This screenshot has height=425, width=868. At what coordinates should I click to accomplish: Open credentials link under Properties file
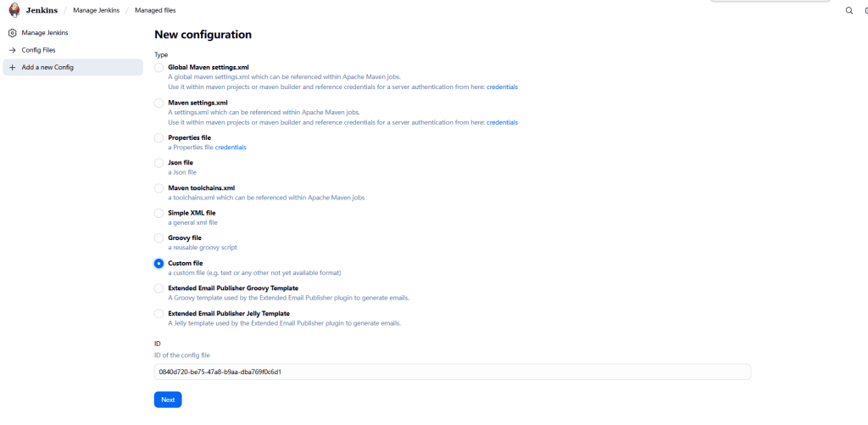point(231,147)
